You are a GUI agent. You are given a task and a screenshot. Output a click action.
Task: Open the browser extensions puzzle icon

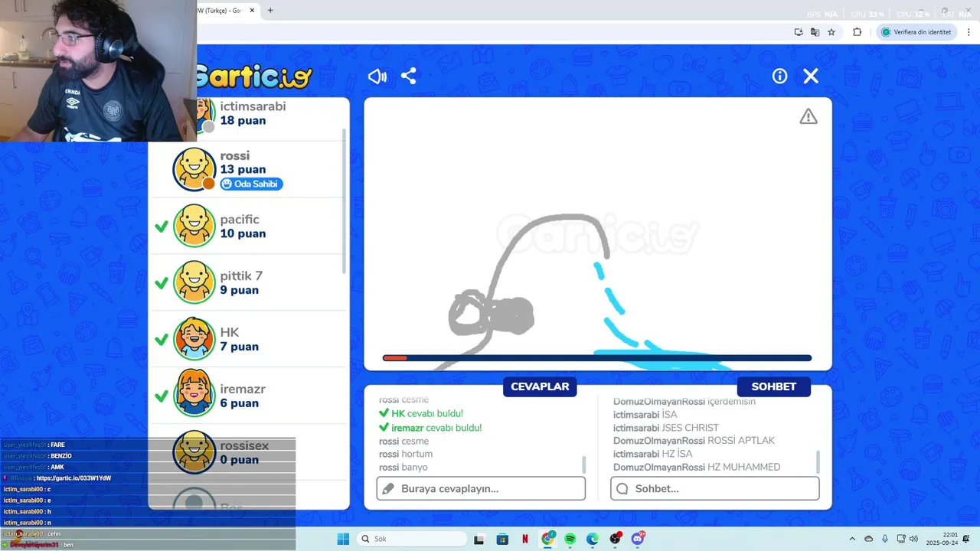coord(857,32)
